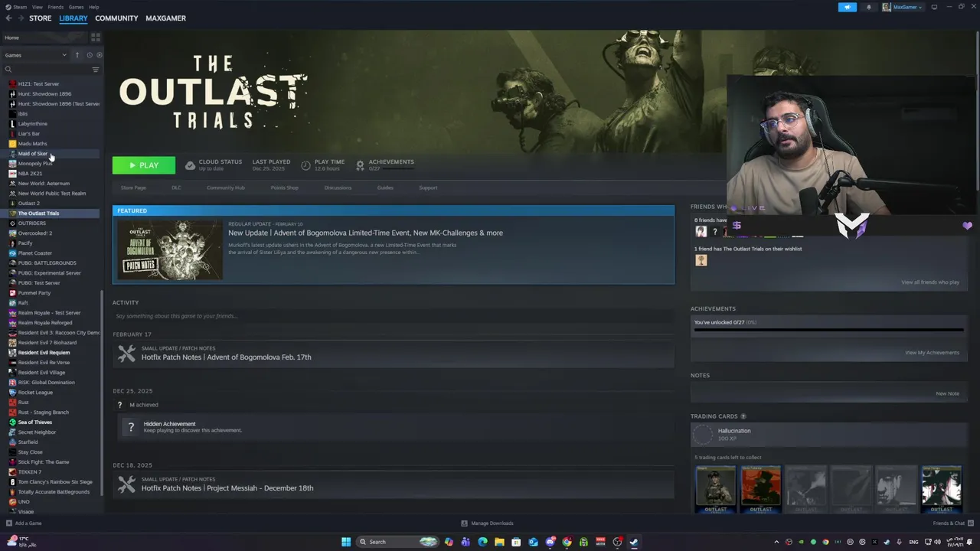This screenshot has height=551, width=980.
Task: Click the library search field
Action: [x=51, y=70]
